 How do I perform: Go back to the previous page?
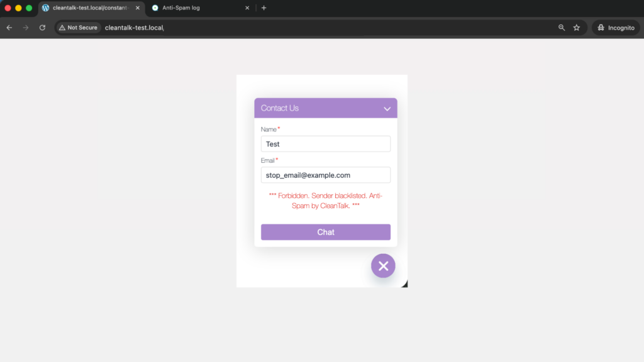coord(9,28)
